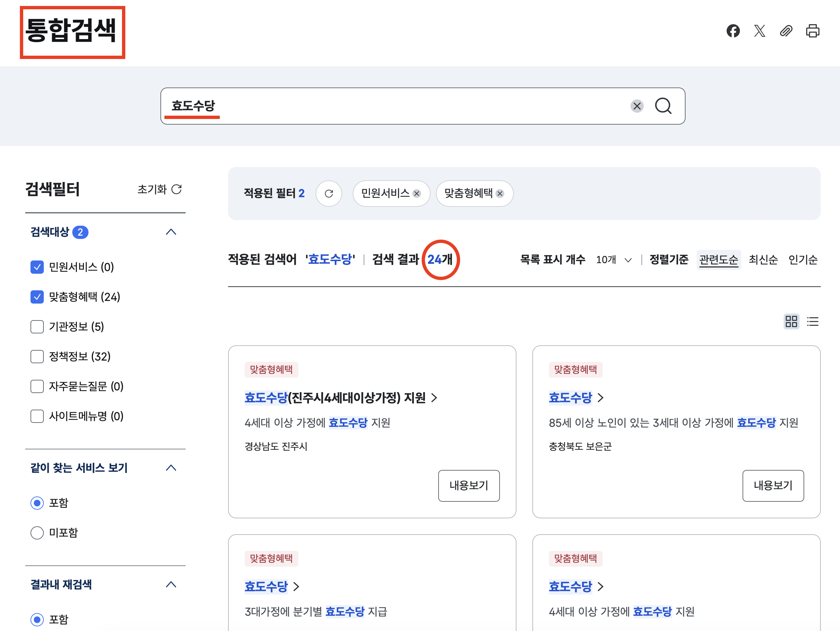Switch to grid card view

click(791, 321)
